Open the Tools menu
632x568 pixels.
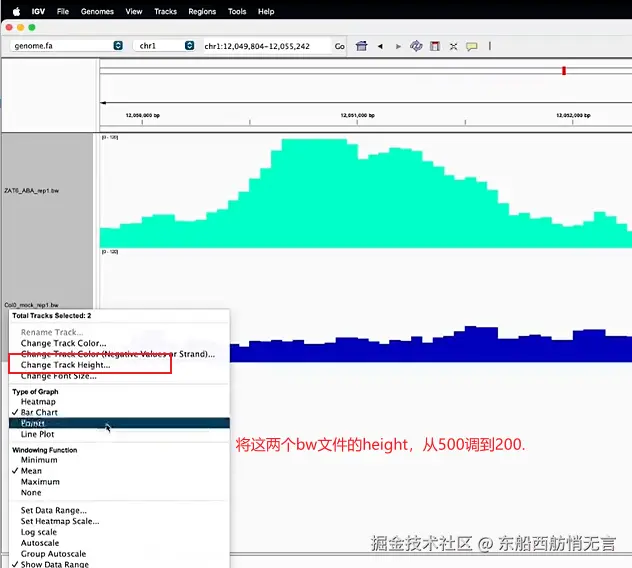pos(237,11)
